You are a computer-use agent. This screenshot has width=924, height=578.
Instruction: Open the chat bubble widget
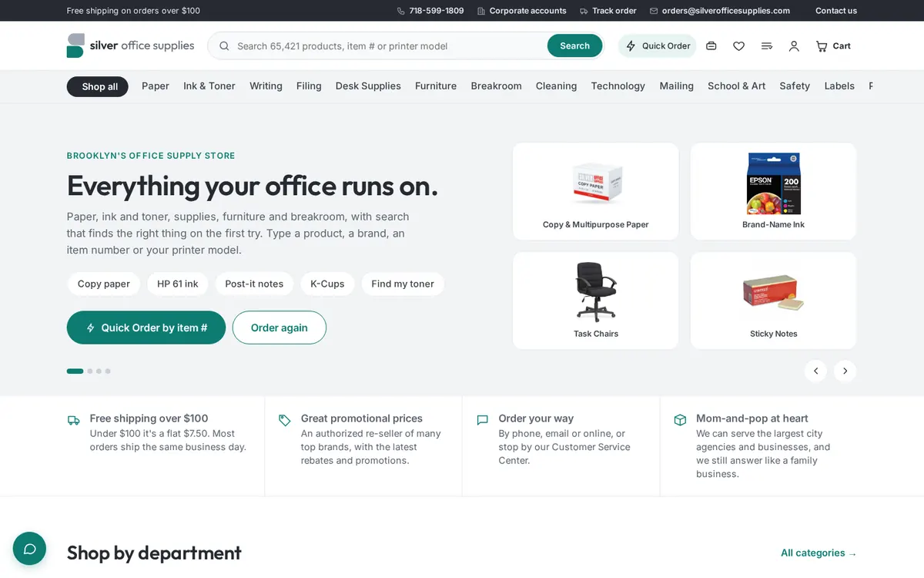point(30,549)
